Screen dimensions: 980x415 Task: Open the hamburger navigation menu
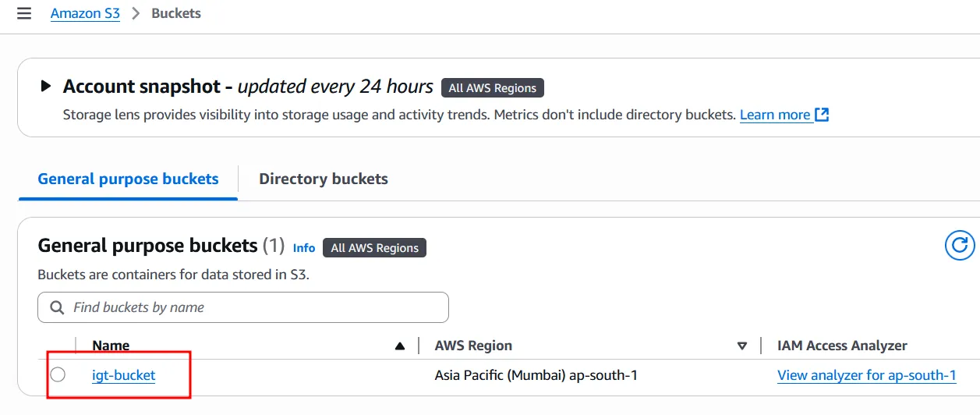click(24, 13)
